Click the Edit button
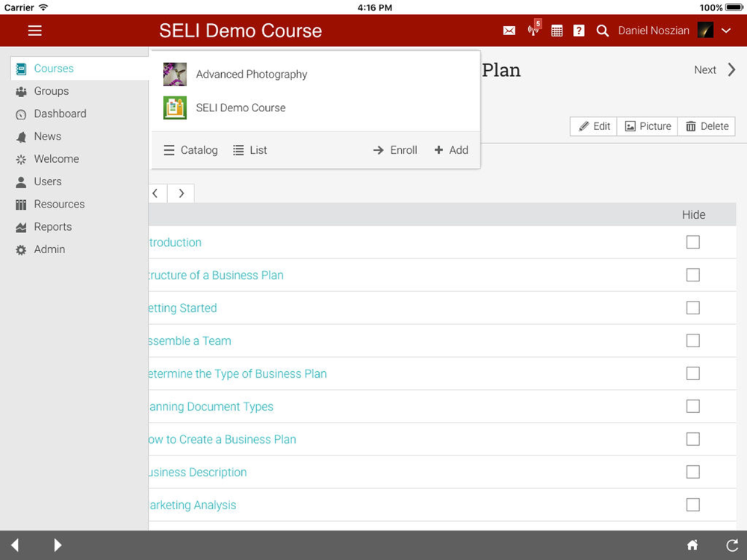This screenshot has height=560, width=747. pos(594,126)
